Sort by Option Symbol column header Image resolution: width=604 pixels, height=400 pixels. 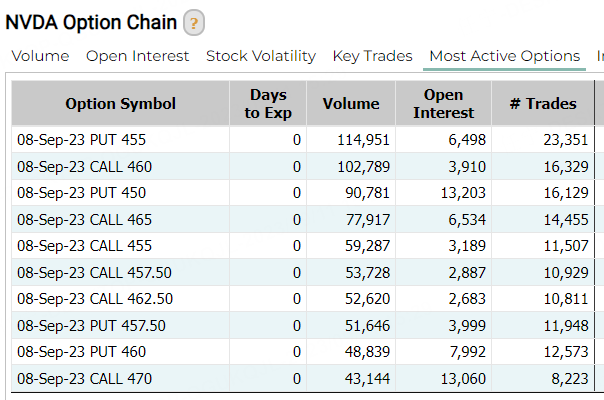120,104
